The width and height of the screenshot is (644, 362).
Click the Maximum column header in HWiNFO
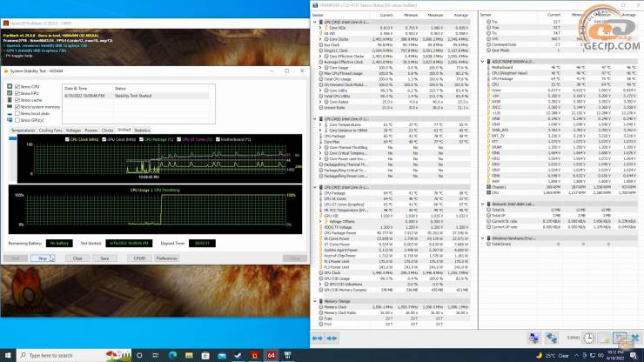coord(435,15)
